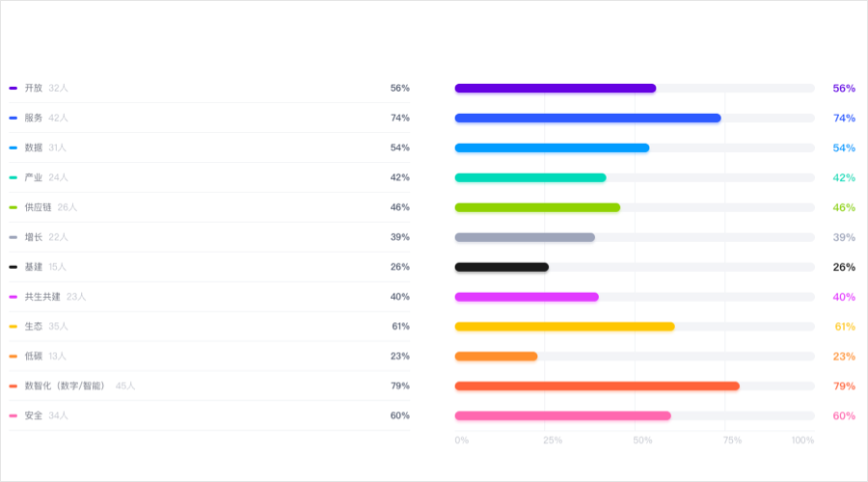Click the orange 23% 低碳 bar
The height and width of the screenshot is (482, 868).
tap(496, 357)
